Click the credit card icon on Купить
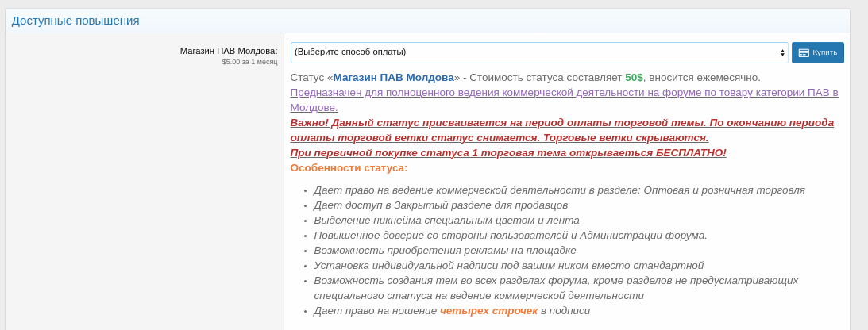The width and height of the screenshot is (868, 330). click(804, 53)
